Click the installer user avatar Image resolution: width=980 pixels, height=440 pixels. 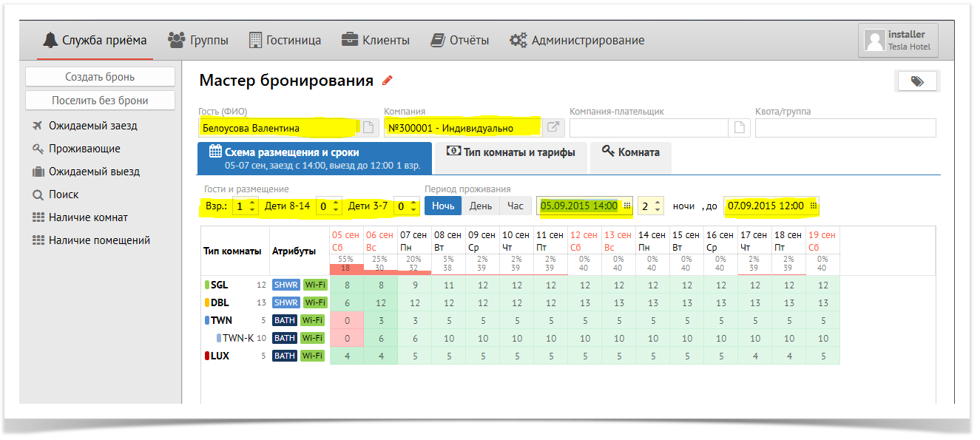click(875, 40)
